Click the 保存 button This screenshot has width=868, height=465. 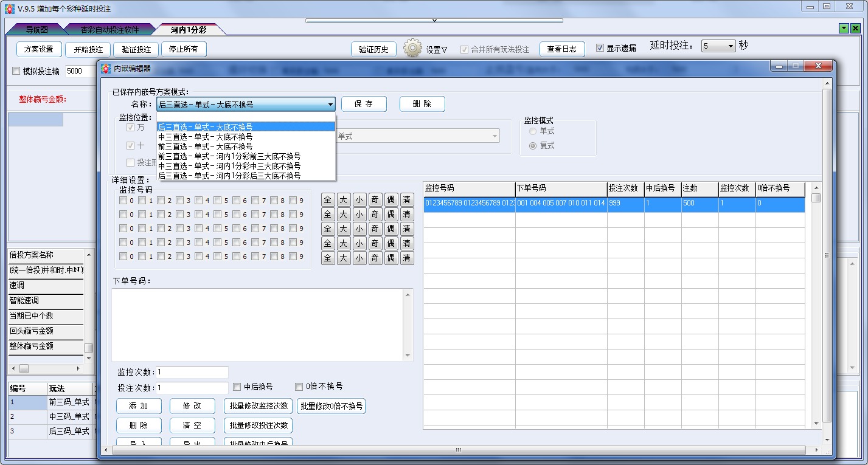[364, 104]
